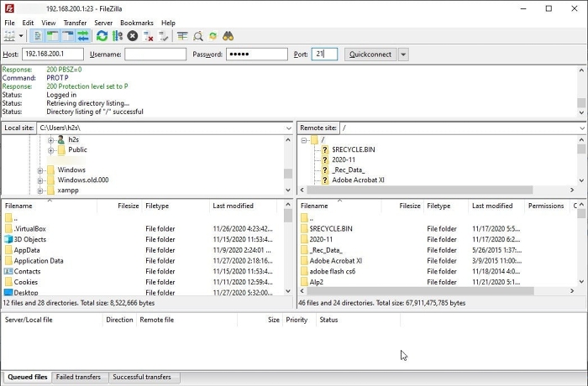The image size is (588, 386).
Task: Toggle synchronized browsing
Action: point(213,36)
